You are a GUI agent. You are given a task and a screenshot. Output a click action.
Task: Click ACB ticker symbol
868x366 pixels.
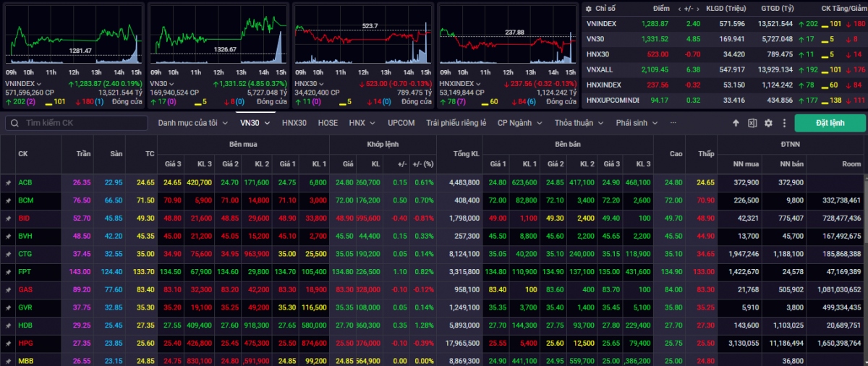click(25, 182)
